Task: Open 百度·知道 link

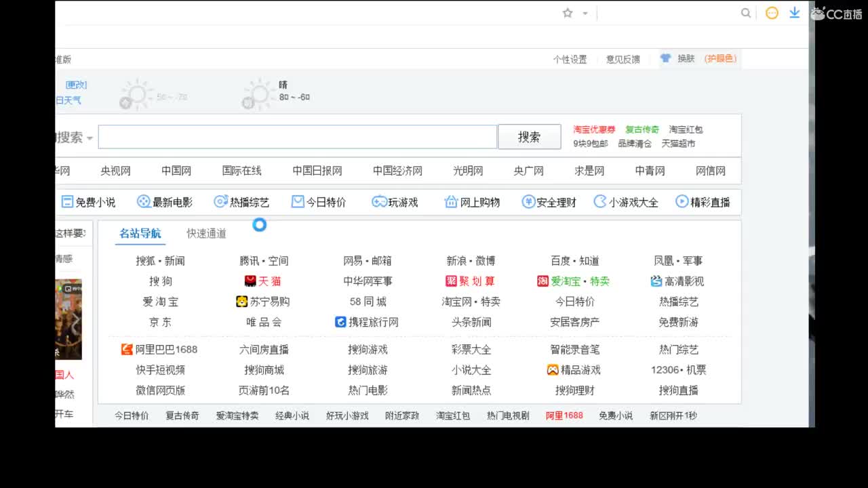Action: click(x=575, y=261)
